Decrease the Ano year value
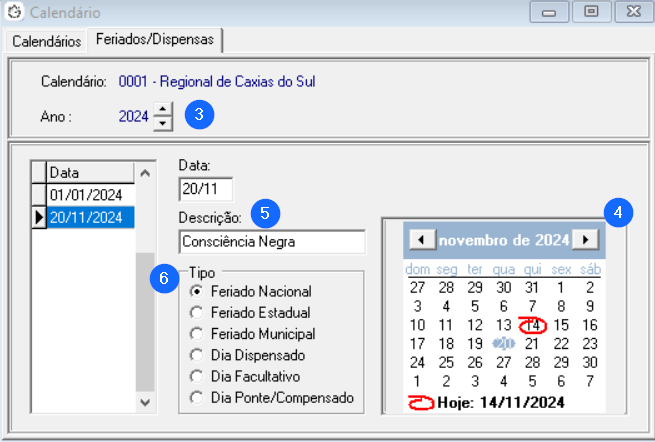The image size is (655, 442). click(x=163, y=122)
